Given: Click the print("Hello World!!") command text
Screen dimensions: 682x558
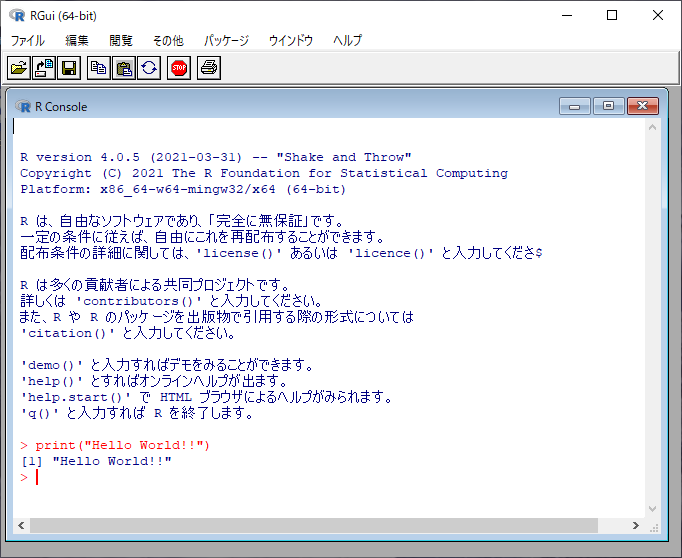Looking at the screenshot, I should 123,445.
